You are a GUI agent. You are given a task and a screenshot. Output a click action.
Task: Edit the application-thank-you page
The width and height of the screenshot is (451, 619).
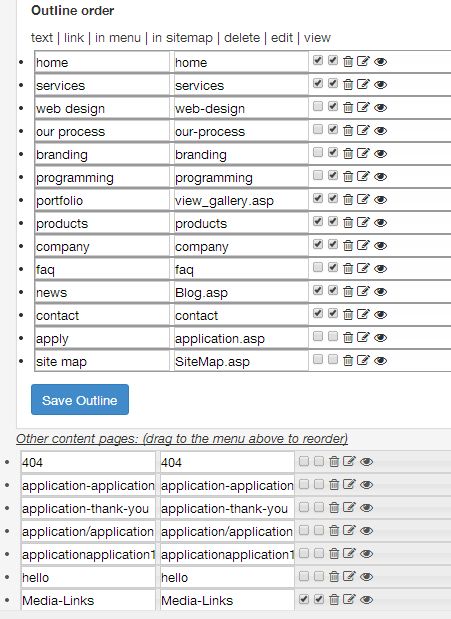[349, 507]
